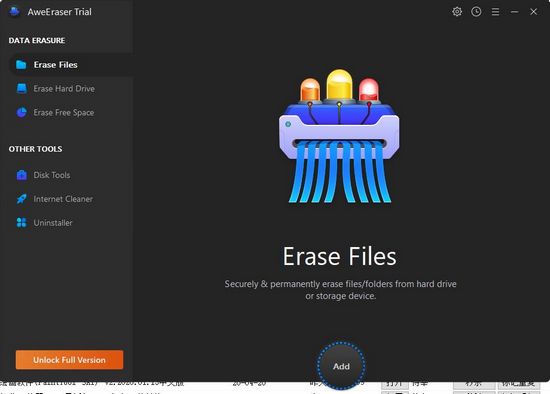
Task: Open the hamburger menu icon
Action: [x=495, y=12]
